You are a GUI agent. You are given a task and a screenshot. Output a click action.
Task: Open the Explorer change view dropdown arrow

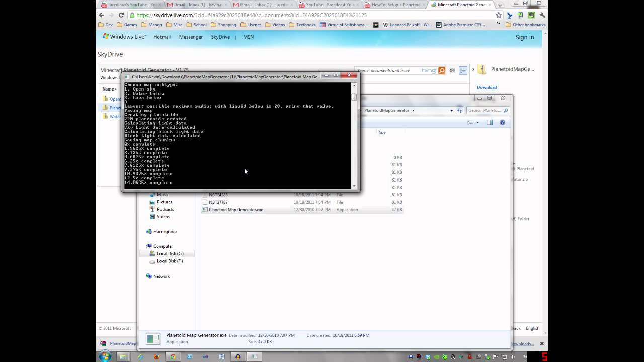[x=477, y=122]
